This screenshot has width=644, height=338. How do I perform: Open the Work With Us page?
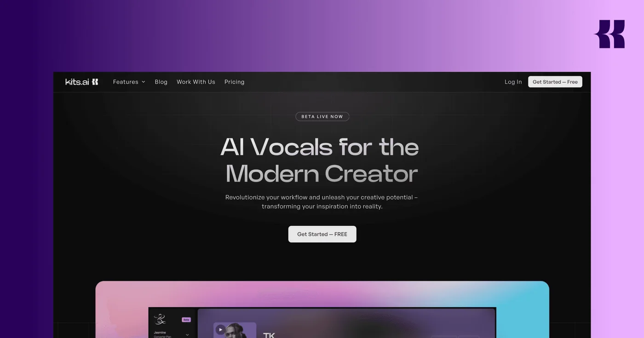[x=196, y=82]
